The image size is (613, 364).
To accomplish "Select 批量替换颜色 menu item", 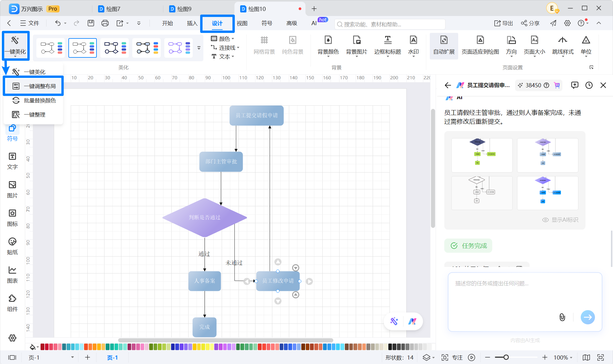I will point(33,100).
